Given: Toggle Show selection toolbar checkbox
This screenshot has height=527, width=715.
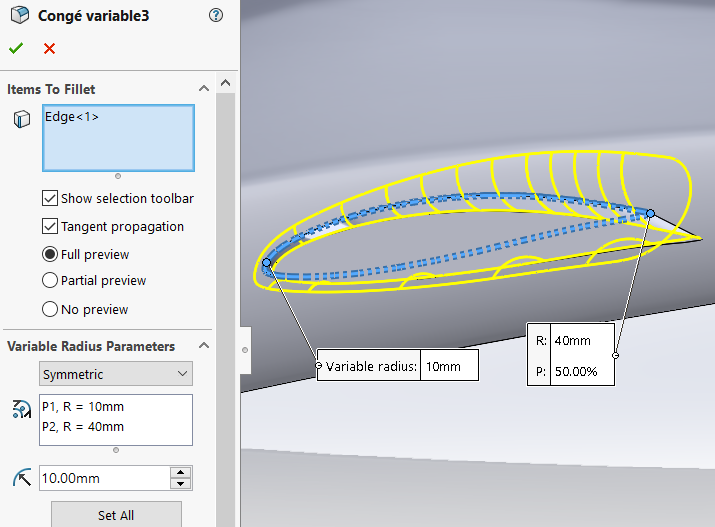Looking at the screenshot, I should coord(50,198).
